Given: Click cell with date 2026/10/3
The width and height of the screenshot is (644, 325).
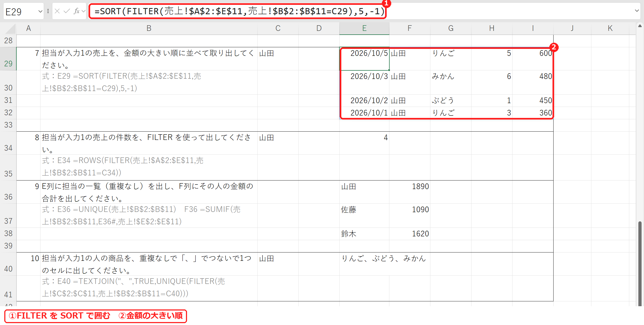Looking at the screenshot, I should coord(364,82).
